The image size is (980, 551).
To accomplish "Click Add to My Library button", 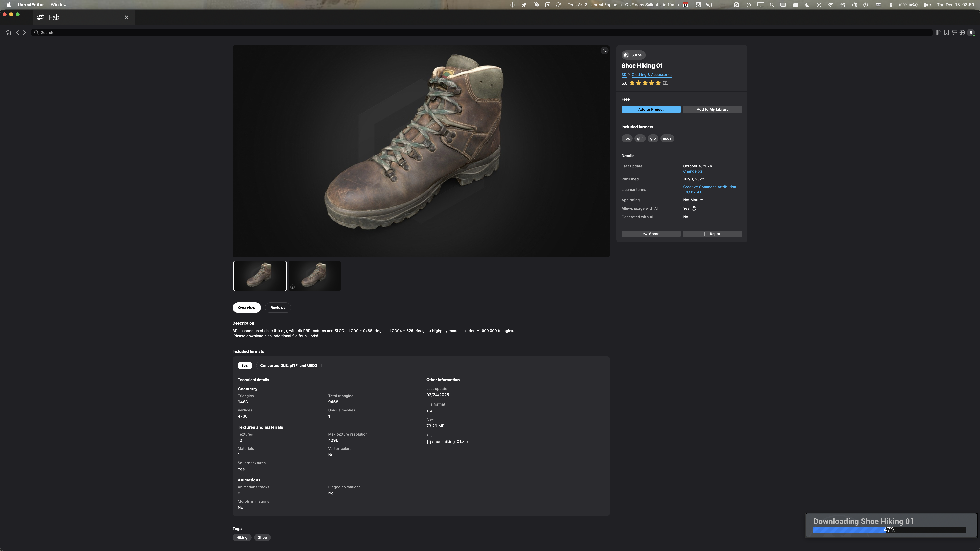I will (713, 110).
